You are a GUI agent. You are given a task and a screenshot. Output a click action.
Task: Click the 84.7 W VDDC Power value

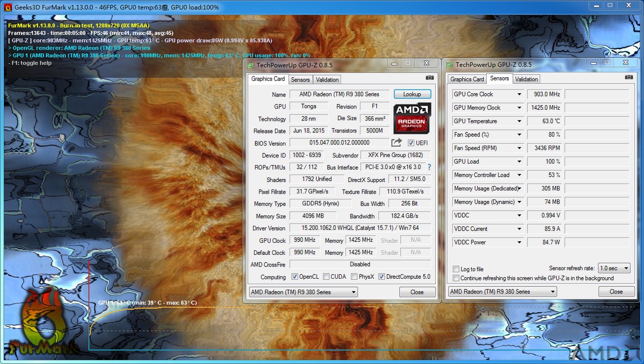pos(544,242)
